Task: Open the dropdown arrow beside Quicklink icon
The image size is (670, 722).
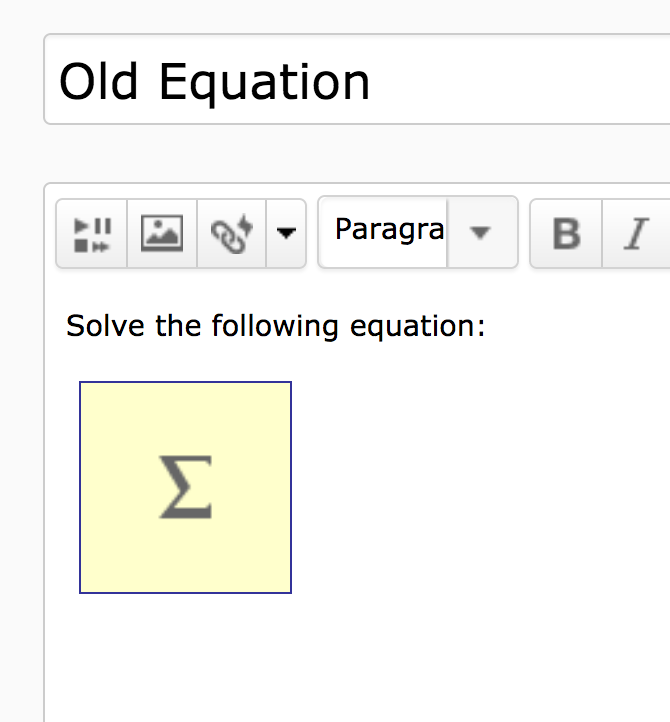Action: tap(286, 233)
